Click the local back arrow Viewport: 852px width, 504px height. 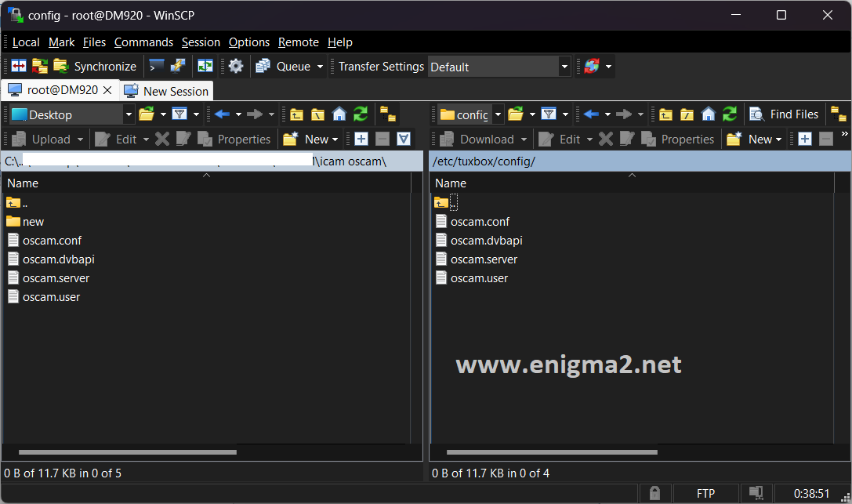click(222, 114)
